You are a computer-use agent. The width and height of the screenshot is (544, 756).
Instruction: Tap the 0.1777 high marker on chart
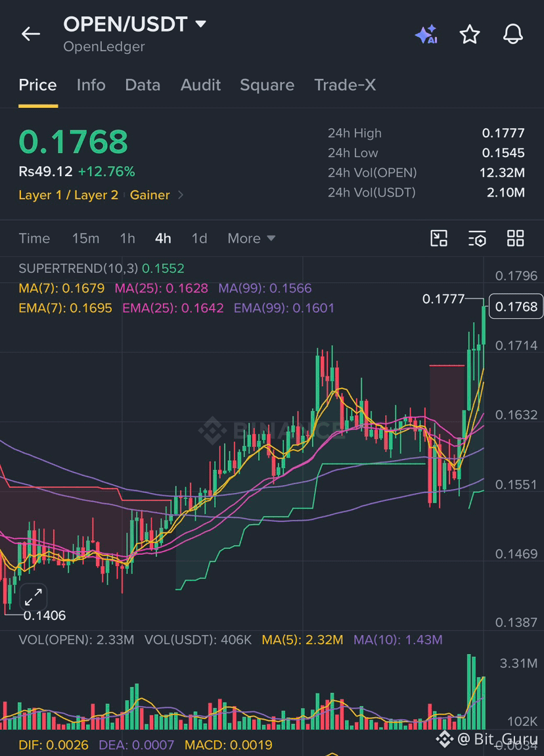443,299
